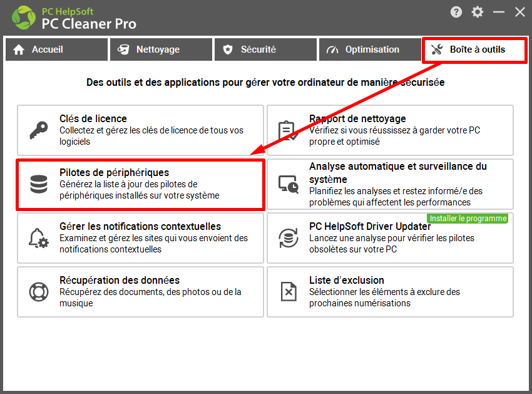Open the Boîte à outils tab

coord(474,49)
